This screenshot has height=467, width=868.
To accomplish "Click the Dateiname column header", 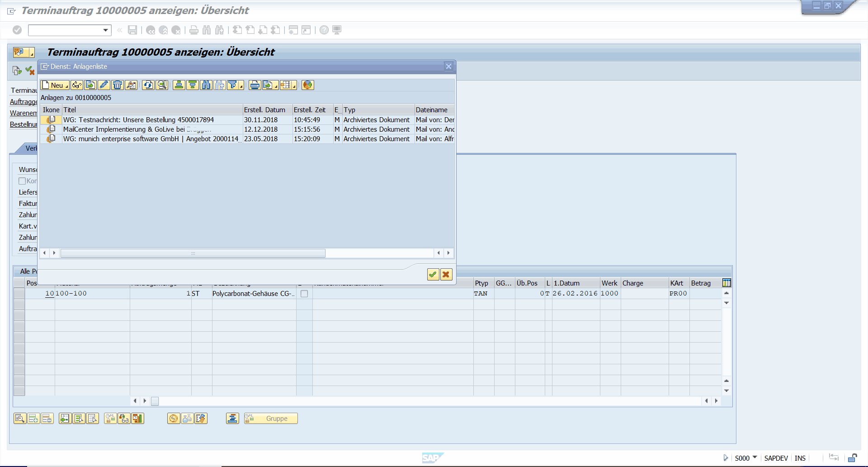I will point(434,110).
